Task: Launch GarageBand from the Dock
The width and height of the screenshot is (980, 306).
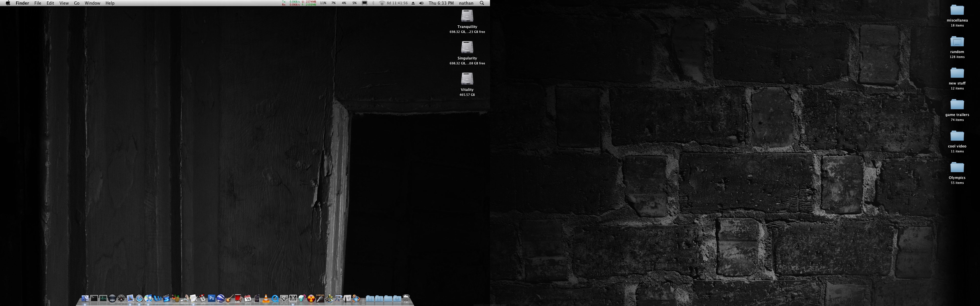Action: 230,299
